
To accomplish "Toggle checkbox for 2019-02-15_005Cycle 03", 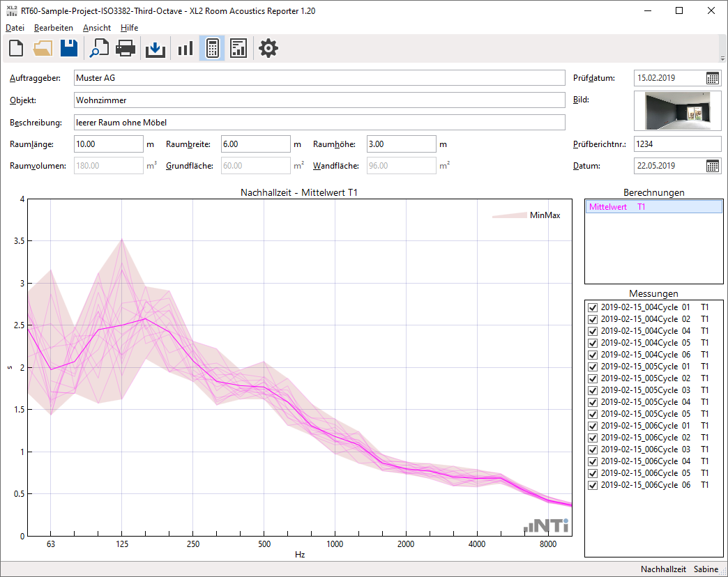I will (x=593, y=390).
